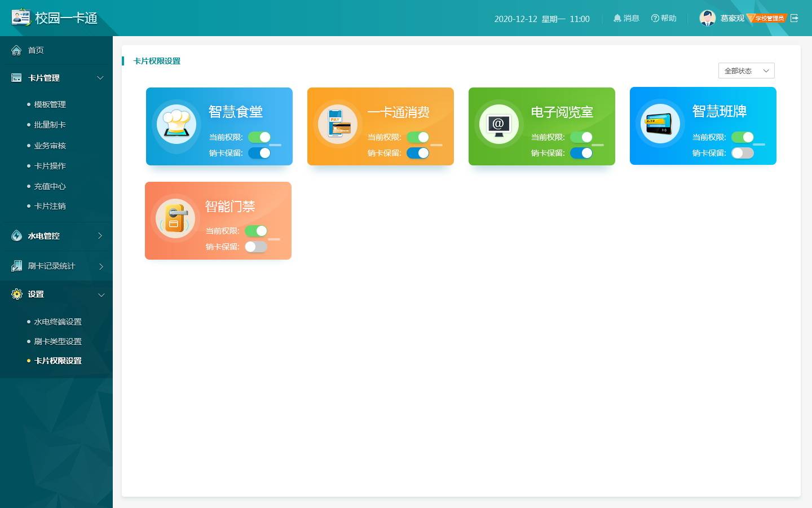
Task: Enable 销卡保留 for 智慧班牌
Action: tap(743, 153)
